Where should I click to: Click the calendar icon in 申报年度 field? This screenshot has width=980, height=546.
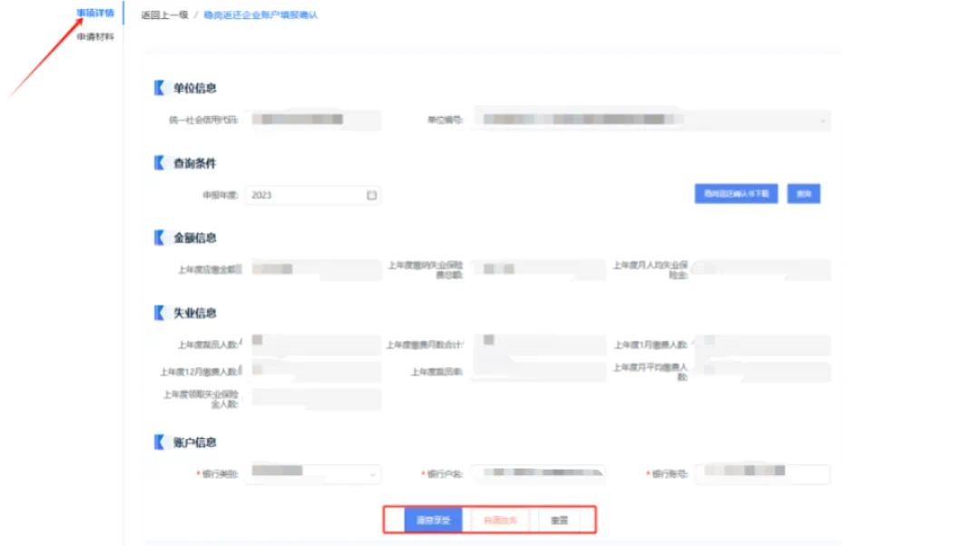[371, 195]
